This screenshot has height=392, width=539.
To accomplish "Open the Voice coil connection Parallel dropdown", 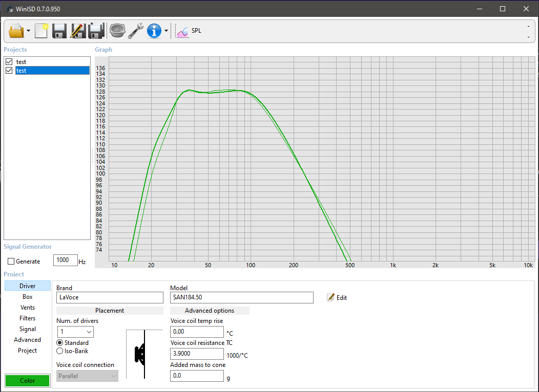I will tap(87, 376).
